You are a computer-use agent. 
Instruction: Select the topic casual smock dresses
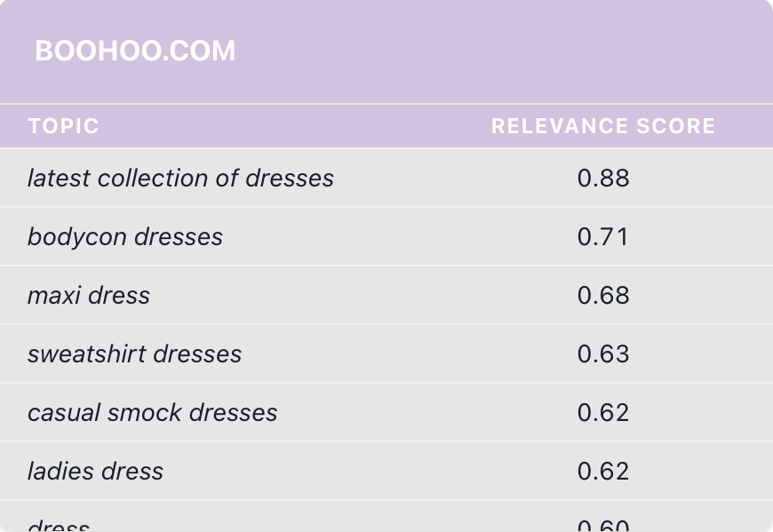click(x=153, y=412)
